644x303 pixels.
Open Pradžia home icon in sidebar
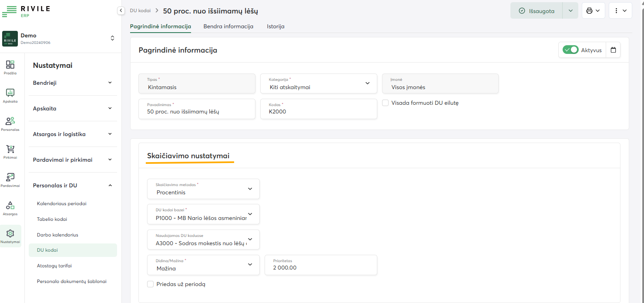click(10, 65)
